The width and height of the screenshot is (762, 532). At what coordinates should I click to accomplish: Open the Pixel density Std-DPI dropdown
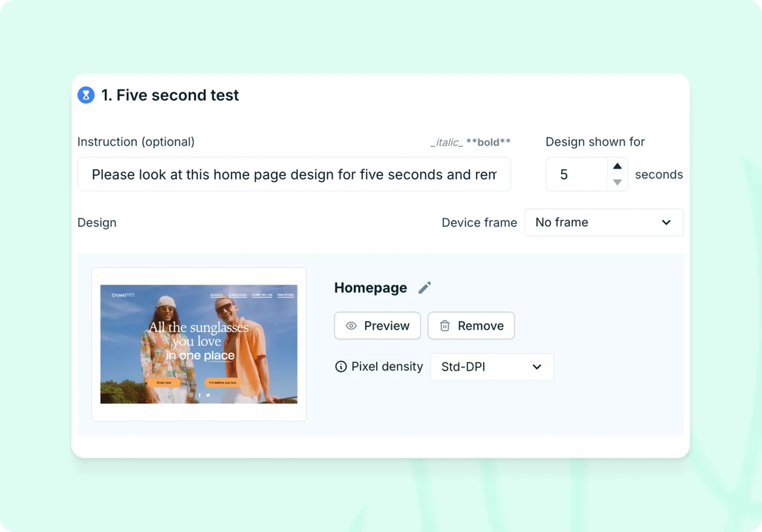(492, 367)
